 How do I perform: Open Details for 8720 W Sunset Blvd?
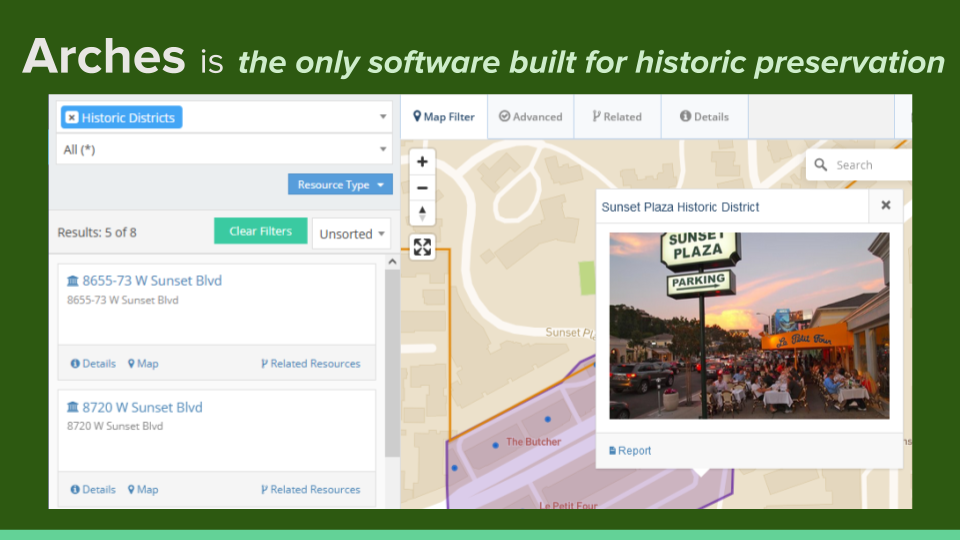coord(93,490)
